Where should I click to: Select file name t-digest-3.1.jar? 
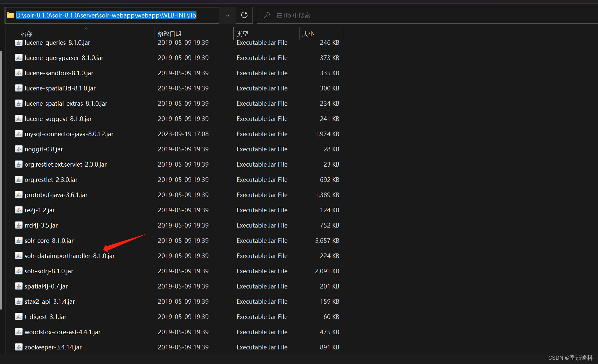[46, 317]
